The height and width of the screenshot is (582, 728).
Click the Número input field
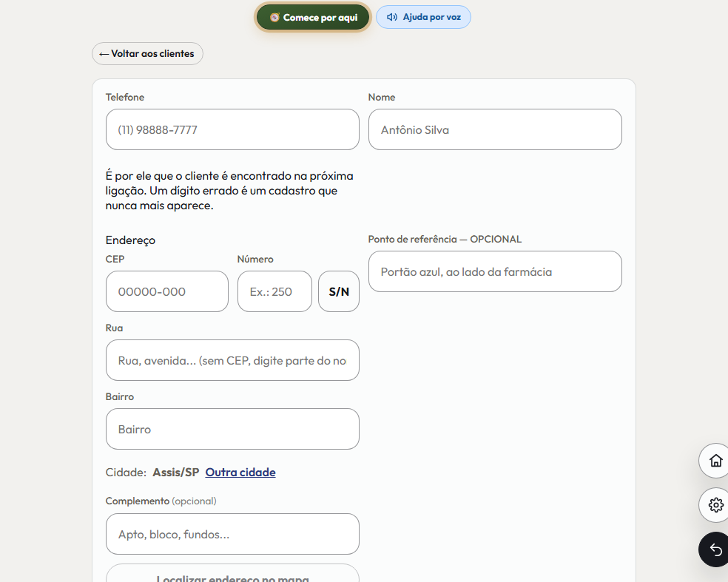point(274,291)
